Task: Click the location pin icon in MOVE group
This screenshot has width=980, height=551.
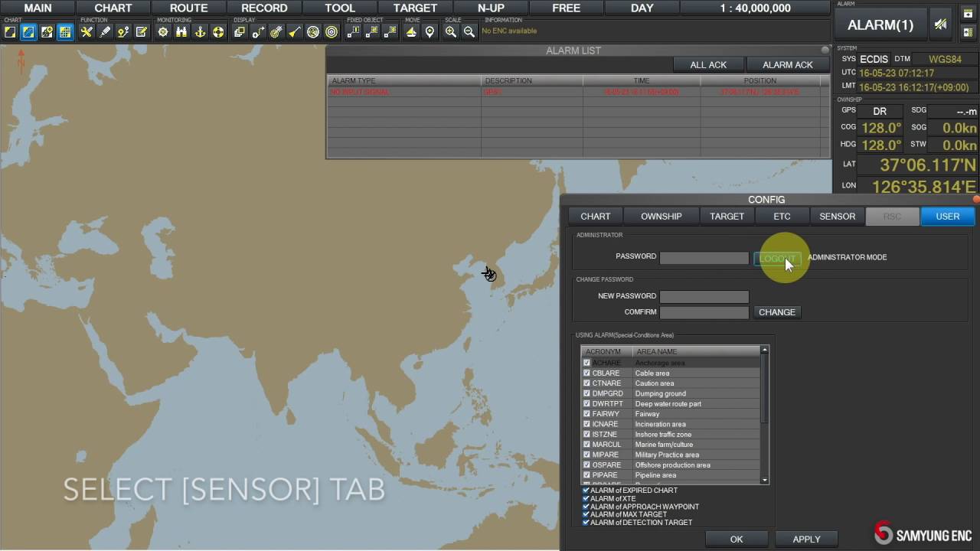Action: pos(430,32)
